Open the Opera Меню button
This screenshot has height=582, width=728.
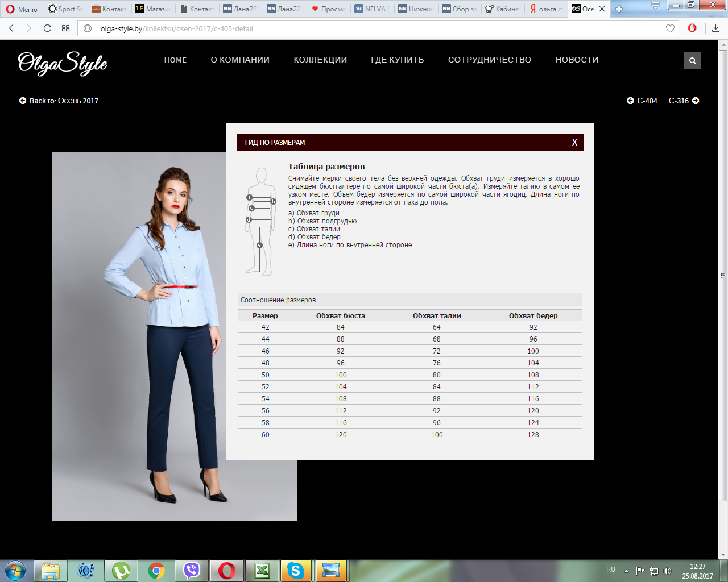coord(22,9)
